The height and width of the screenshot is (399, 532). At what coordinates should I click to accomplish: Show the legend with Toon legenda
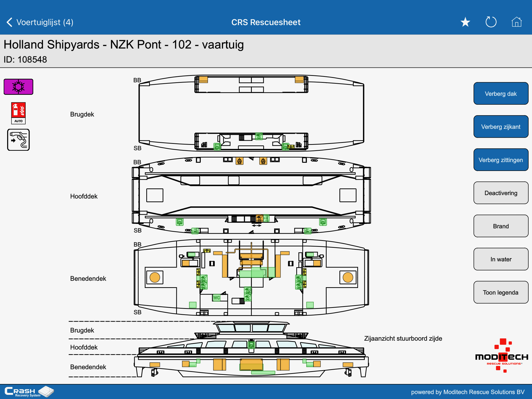tap(501, 292)
